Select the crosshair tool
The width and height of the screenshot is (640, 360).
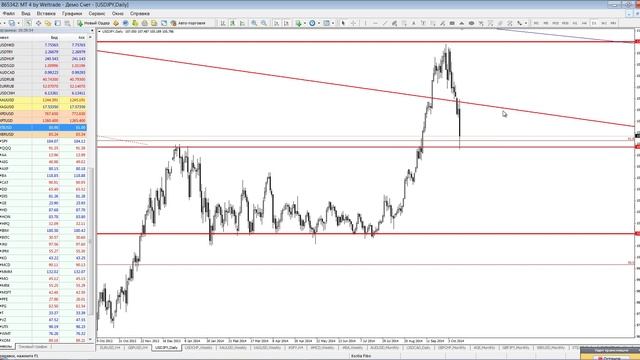[x=353, y=23]
